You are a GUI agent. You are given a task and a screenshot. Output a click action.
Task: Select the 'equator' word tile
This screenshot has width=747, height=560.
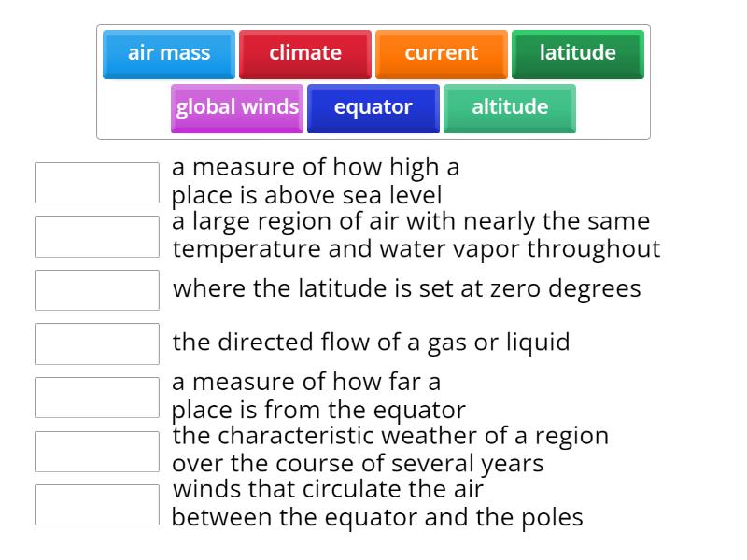373,106
